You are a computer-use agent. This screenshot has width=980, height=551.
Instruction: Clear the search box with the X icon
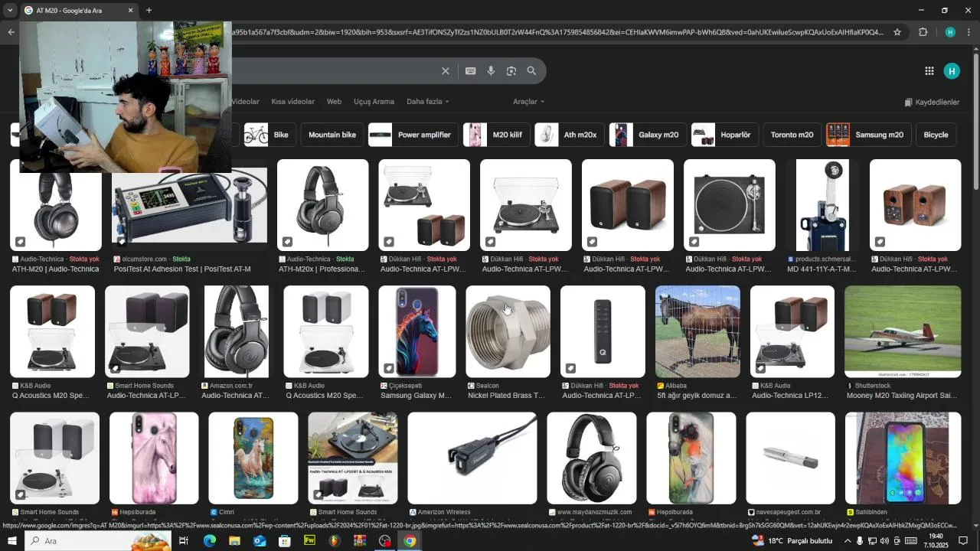[x=445, y=71]
